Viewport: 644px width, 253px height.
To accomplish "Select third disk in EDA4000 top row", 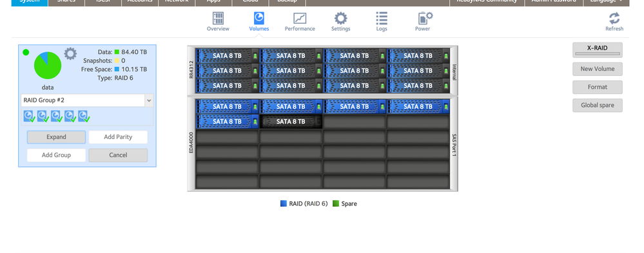I will coord(355,107).
